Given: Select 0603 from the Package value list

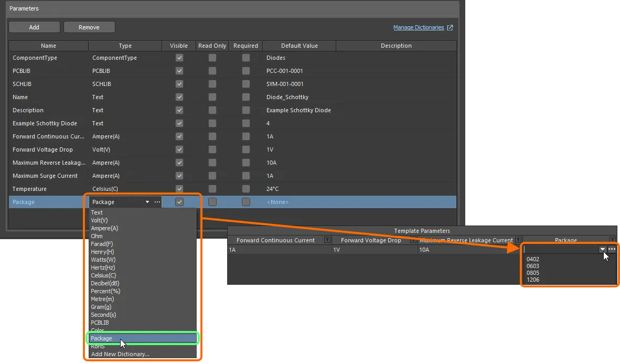Looking at the screenshot, I should click(x=533, y=266).
